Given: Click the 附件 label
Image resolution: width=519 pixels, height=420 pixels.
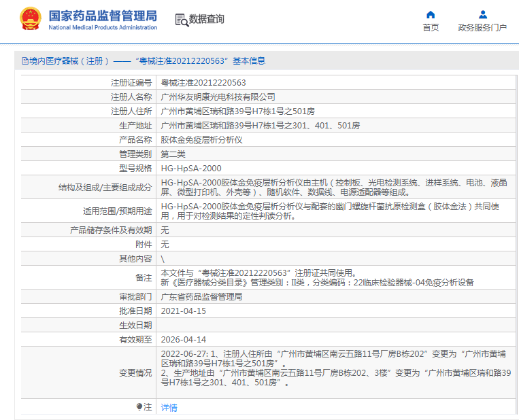Looking at the screenshot, I should click(144, 245).
